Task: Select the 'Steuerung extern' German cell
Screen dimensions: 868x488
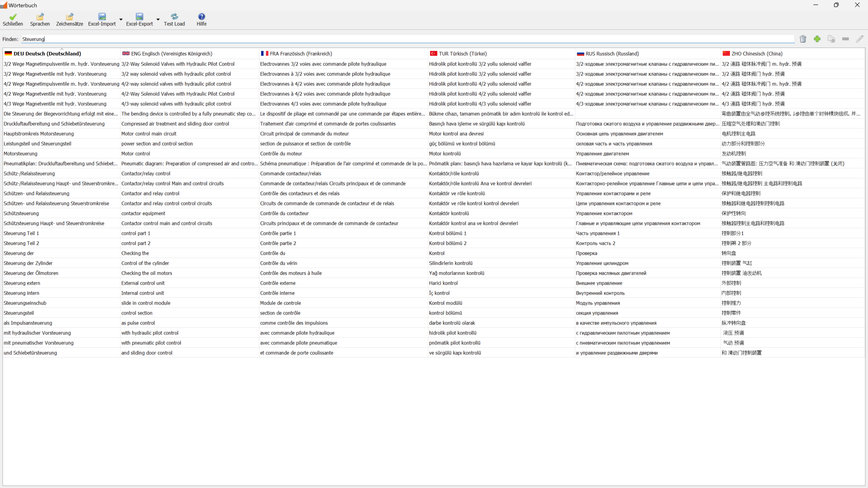Action: (x=22, y=283)
